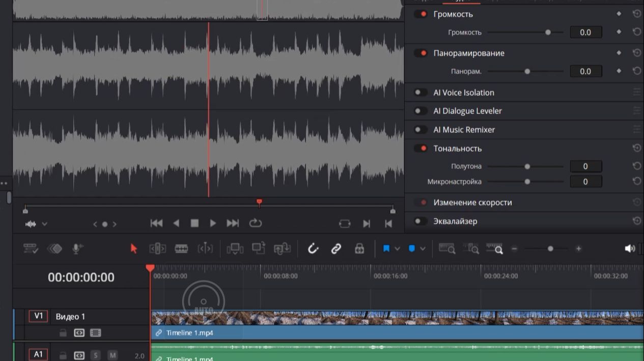Jump to next keyframe in viewer

[115, 224]
